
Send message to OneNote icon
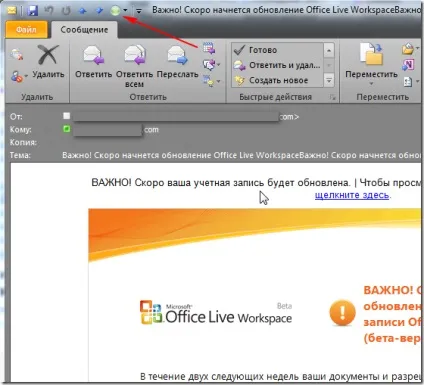coord(408,65)
